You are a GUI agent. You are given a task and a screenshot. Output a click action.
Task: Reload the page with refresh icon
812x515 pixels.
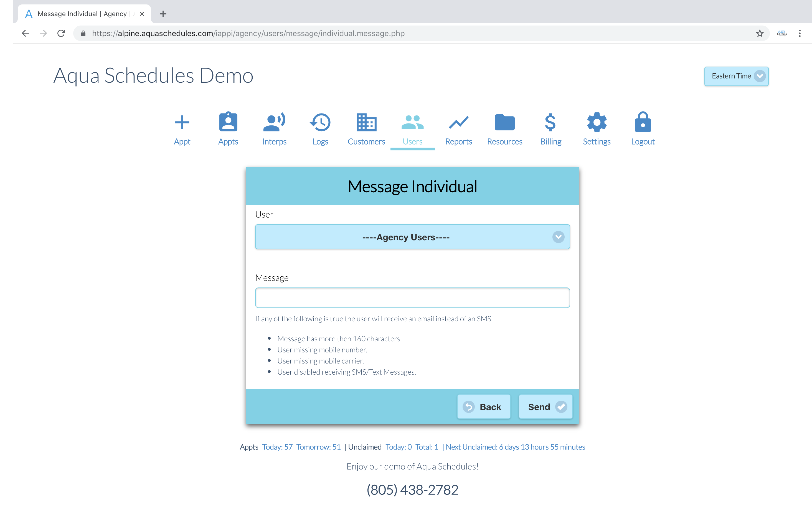(x=61, y=33)
